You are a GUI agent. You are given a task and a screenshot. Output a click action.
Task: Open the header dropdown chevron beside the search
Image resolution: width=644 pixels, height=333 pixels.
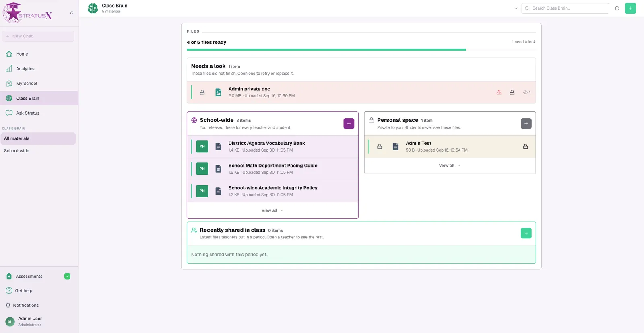[x=516, y=8]
